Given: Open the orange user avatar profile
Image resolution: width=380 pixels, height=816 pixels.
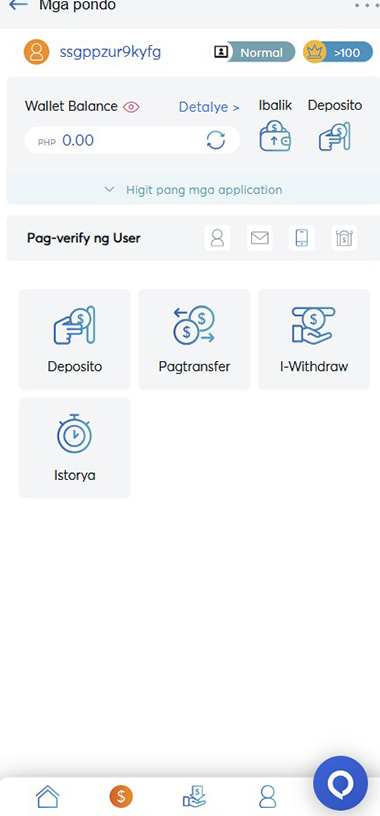Looking at the screenshot, I should pyautogui.click(x=36, y=52).
